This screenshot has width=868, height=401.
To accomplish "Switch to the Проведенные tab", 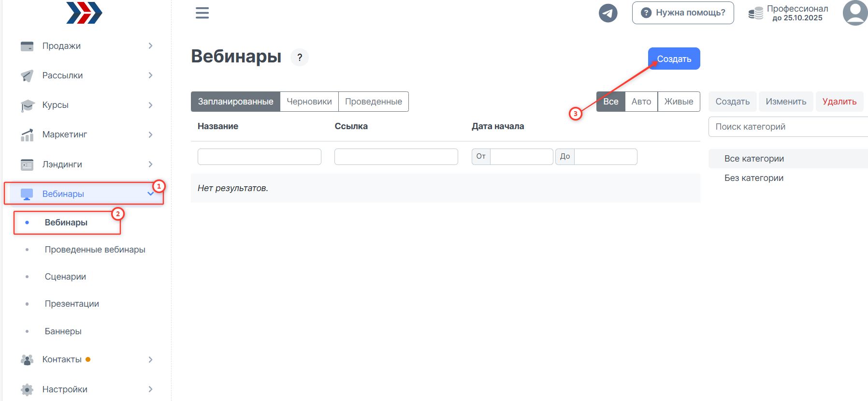I will click(x=373, y=102).
